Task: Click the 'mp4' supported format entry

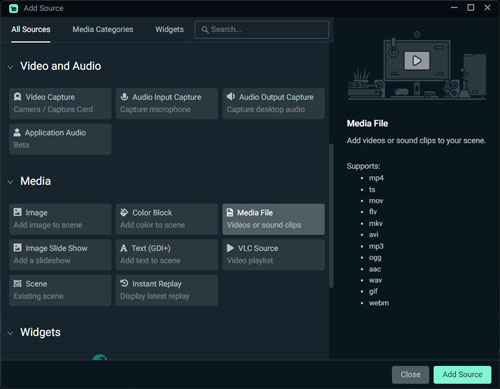Action: click(376, 178)
